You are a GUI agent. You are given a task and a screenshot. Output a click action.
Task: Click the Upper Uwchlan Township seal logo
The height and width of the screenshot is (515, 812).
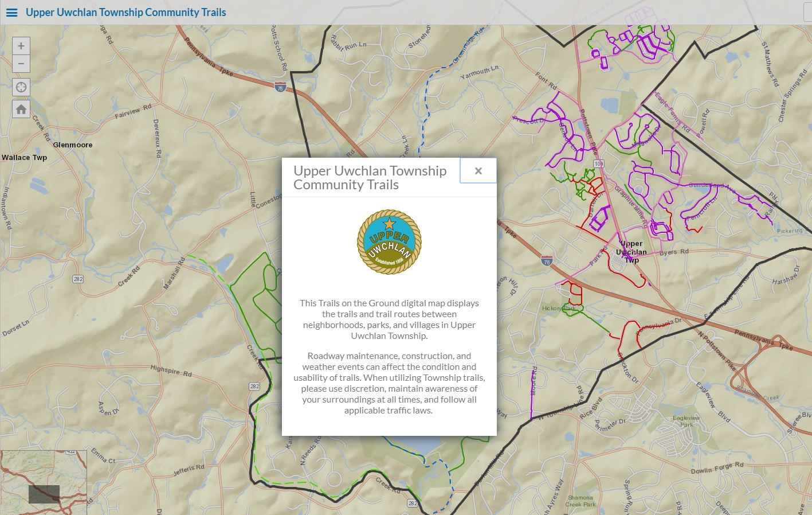[389, 242]
